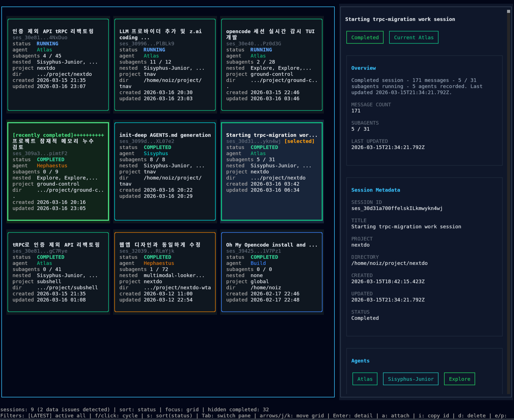Click the created value 2026-03-15T18:42:15.423Z
The height and width of the screenshot is (420, 514).
pos(388,281)
